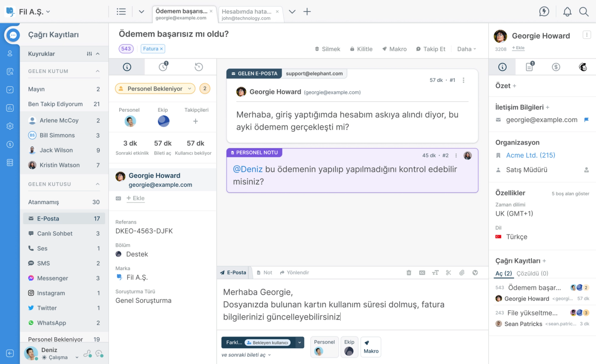
Task: Open the reports chart sidebar icon
Action: pyautogui.click(x=10, y=108)
